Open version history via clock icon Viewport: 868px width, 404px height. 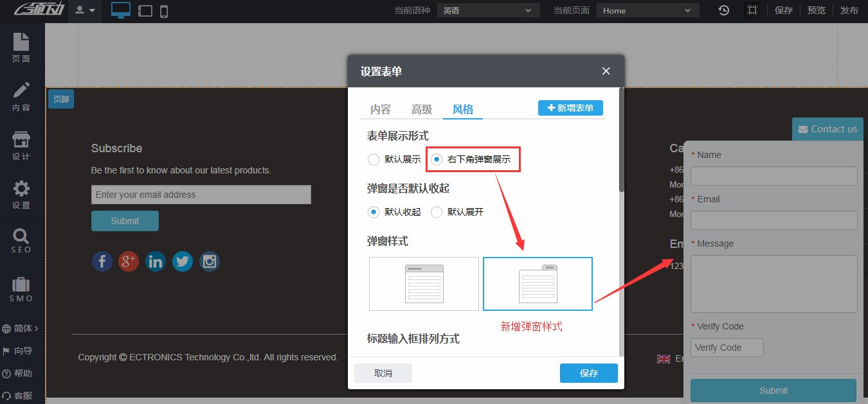coord(723,10)
